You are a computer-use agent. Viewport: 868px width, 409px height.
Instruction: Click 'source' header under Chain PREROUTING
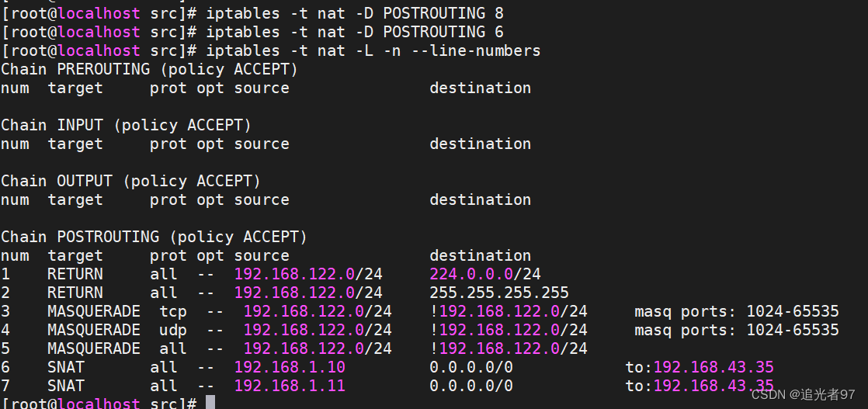pos(262,88)
